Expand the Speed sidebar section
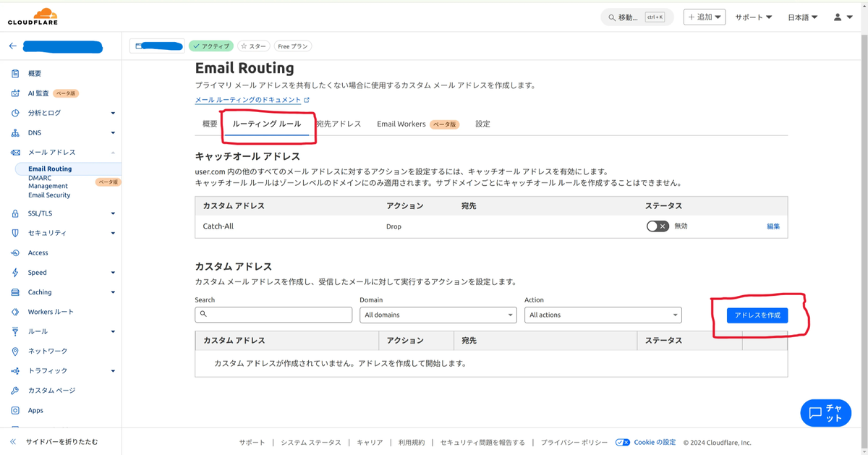Image resolution: width=868 pixels, height=455 pixels. tap(113, 273)
